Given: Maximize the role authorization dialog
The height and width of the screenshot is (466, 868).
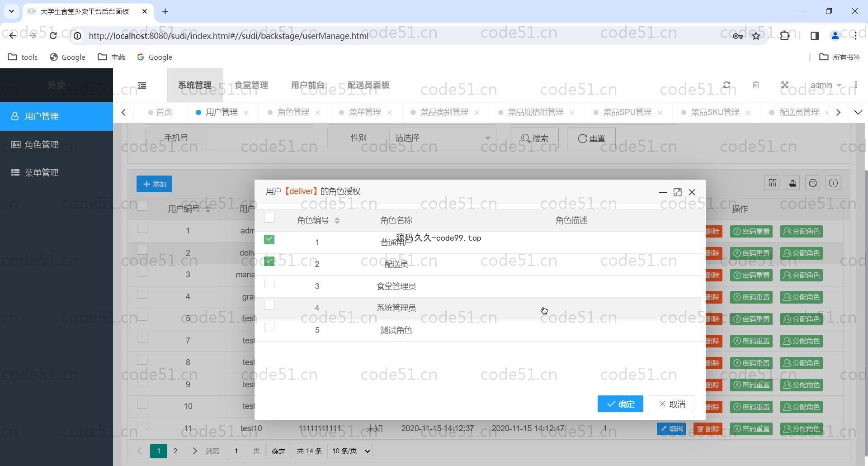Looking at the screenshot, I should (677, 192).
